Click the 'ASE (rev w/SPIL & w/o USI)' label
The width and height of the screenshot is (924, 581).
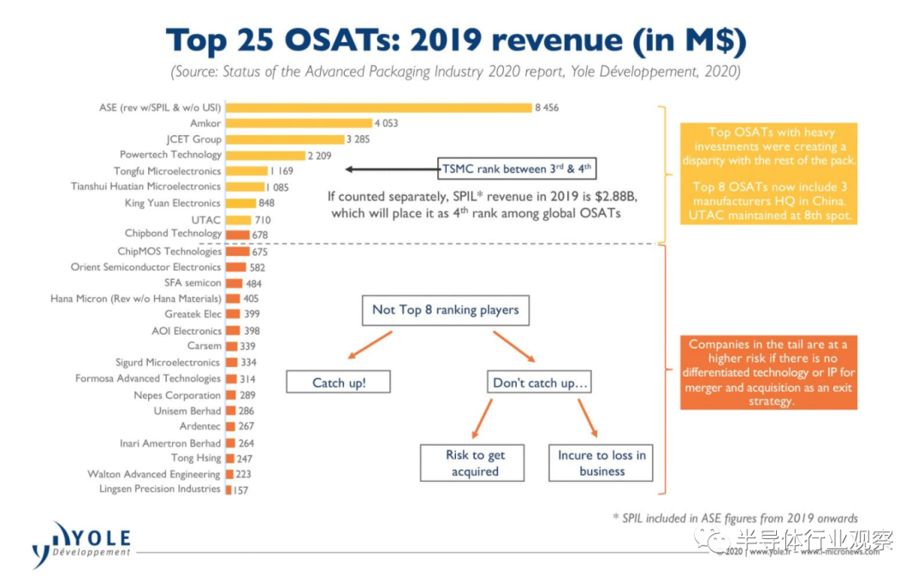tap(160, 107)
